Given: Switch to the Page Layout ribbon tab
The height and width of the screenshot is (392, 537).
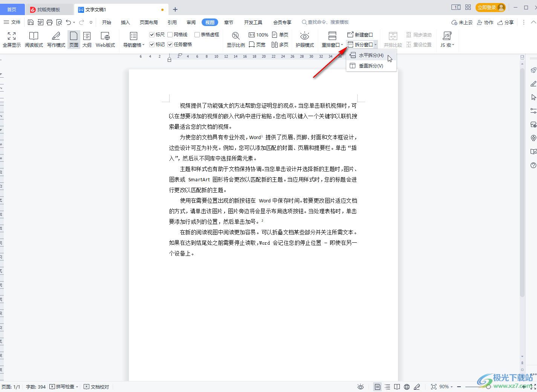Looking at the screenshot, I should coord(149,22).
